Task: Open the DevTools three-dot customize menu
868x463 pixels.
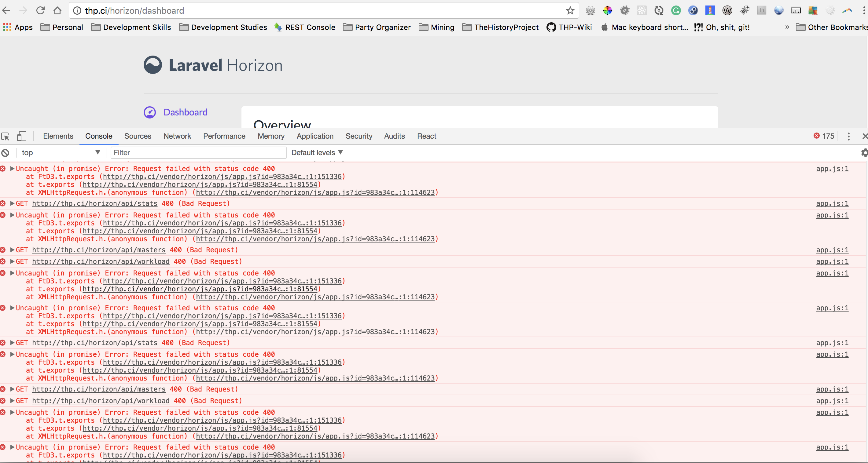Action: 848,137
